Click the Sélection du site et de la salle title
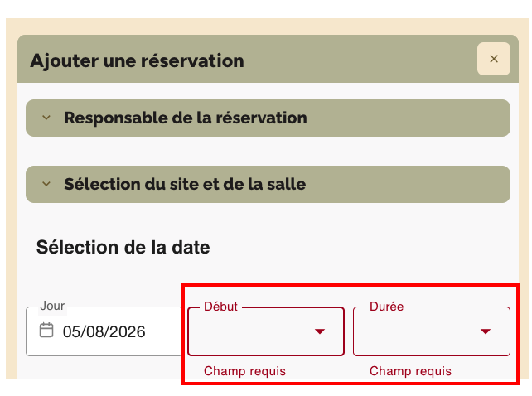The height and width of the screenshot is (396, 532). pos(185,184)
